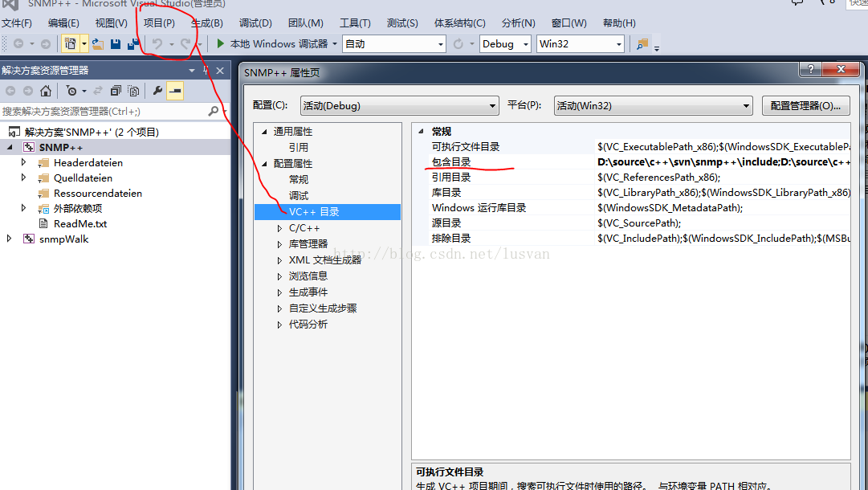The width and height of the screenshot is (868, 490).
Task: Click the Open File folder icon
Action: [98, 43]
